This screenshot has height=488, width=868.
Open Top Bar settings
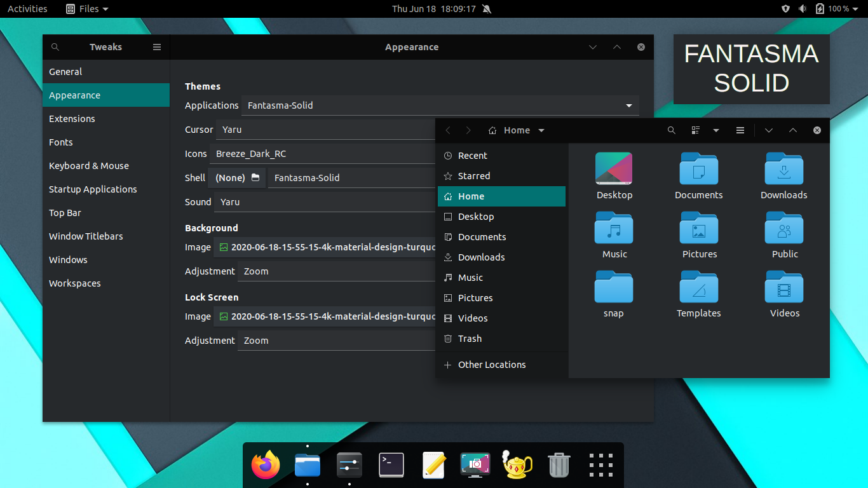click(106, 213)
